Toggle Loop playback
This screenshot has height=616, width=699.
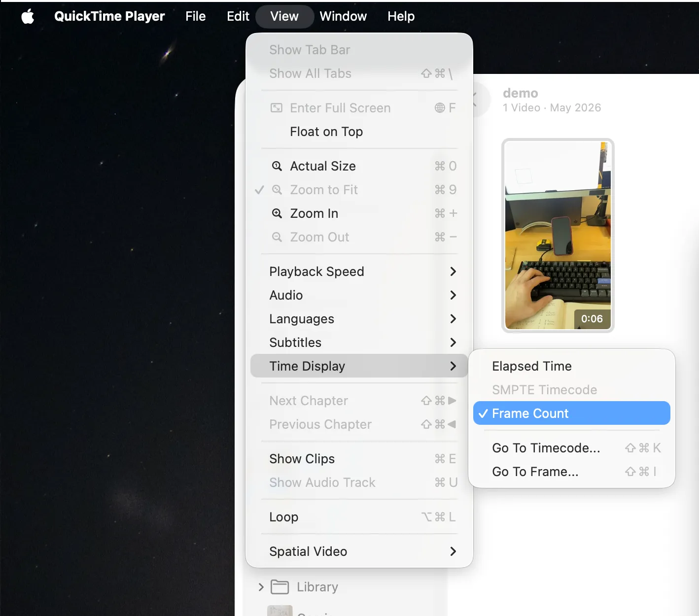(x=359, y=517)
